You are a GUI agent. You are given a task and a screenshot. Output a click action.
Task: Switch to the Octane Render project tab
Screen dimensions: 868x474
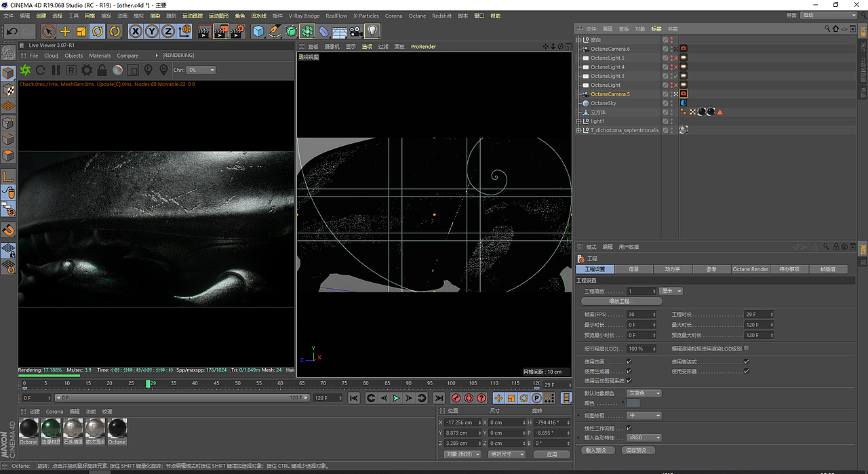(x=750, y=269)
